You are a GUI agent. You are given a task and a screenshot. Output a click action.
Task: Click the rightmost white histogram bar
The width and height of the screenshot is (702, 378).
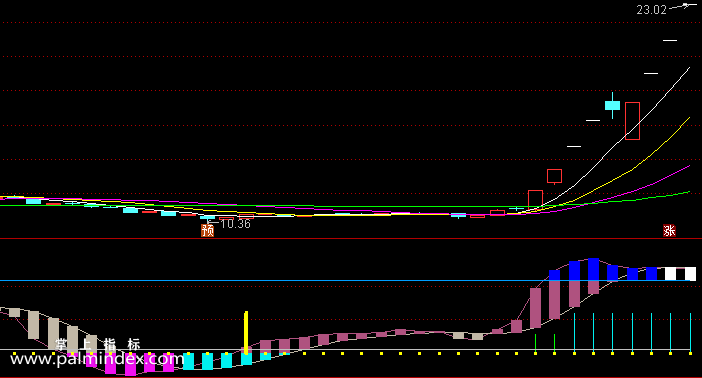coord(690,274)
